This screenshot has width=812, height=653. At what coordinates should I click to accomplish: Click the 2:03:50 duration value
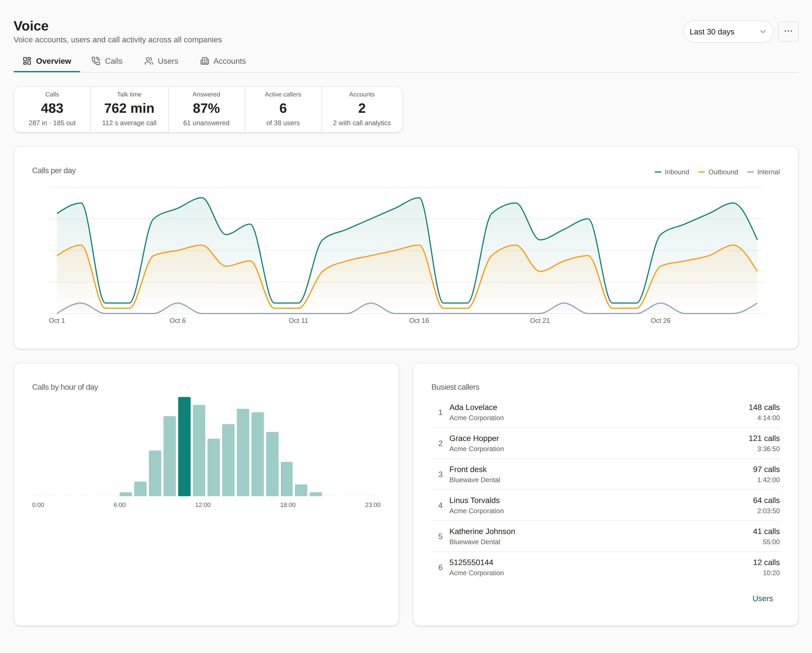click(x=768, y=511)
